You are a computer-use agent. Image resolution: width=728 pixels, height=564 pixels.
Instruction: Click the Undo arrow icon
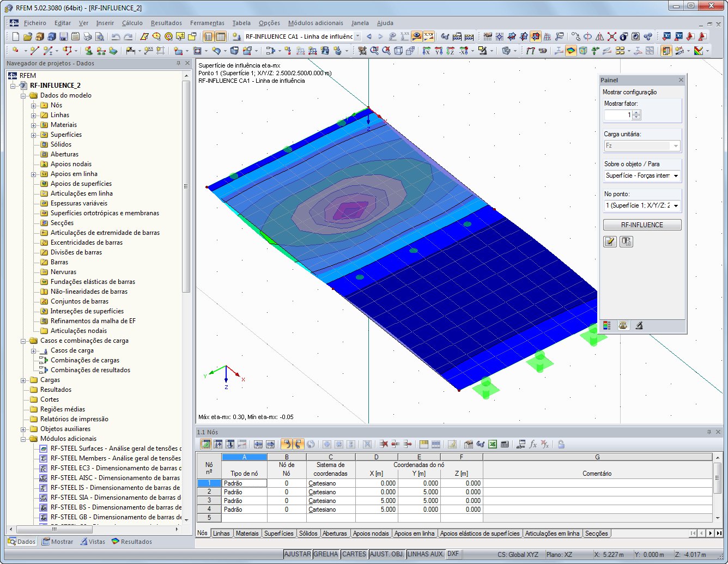click(116, 37)
